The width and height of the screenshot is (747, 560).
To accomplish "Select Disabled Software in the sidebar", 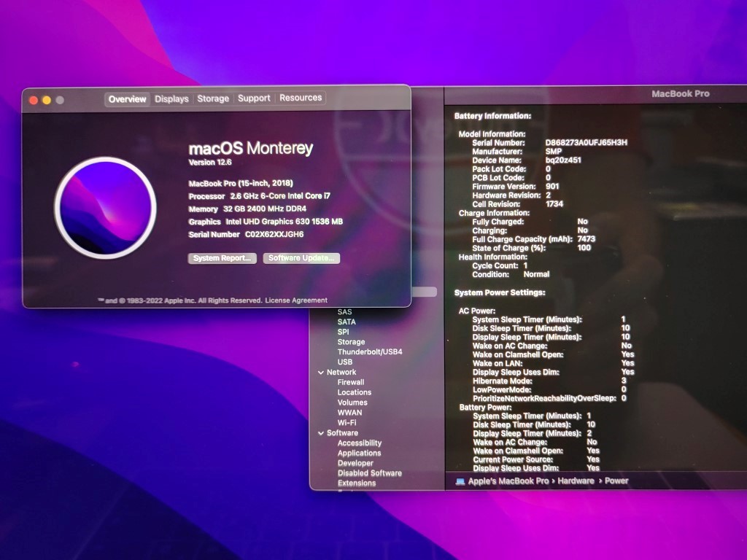I will (370, 472).
